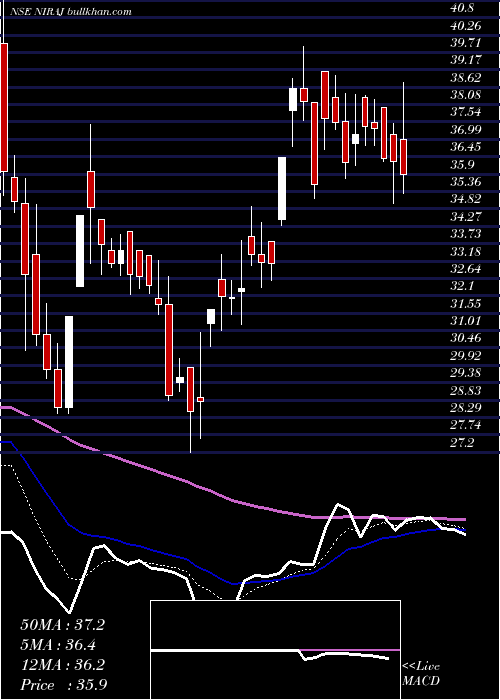This screenshot has height=700, width=500.
Task: Click the 39.71 price axis label
Action: tap(466, 43)
